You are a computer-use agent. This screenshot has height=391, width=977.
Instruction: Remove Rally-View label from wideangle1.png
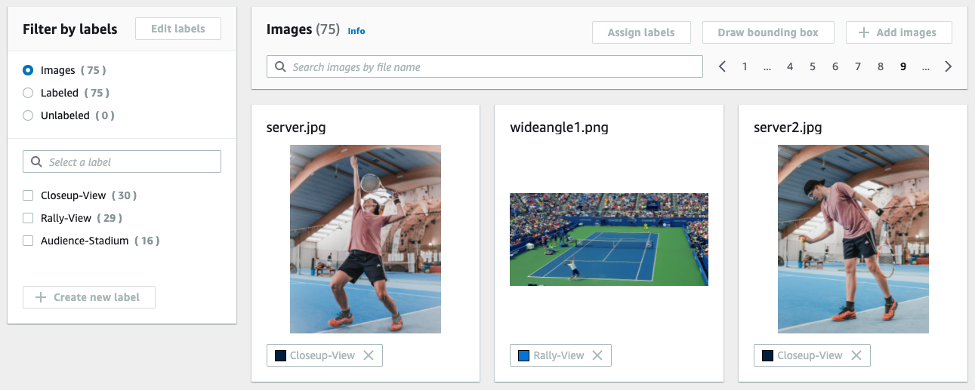click(598, 356)
